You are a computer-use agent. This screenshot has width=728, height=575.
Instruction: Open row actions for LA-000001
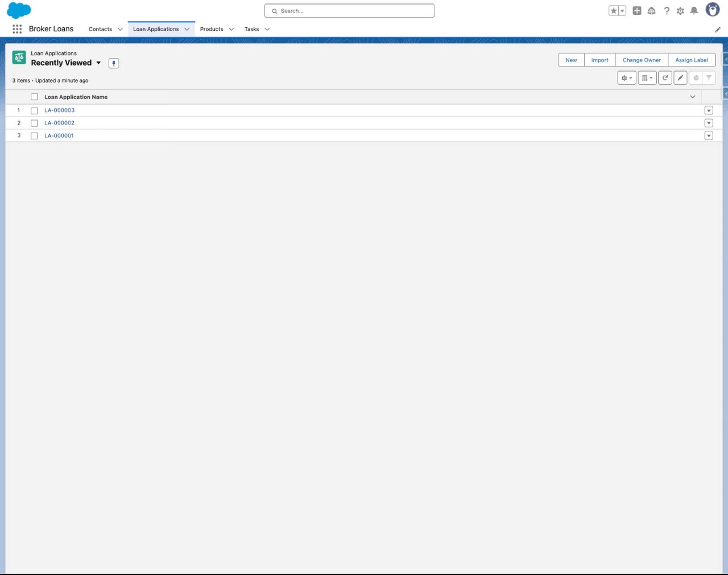709,135
